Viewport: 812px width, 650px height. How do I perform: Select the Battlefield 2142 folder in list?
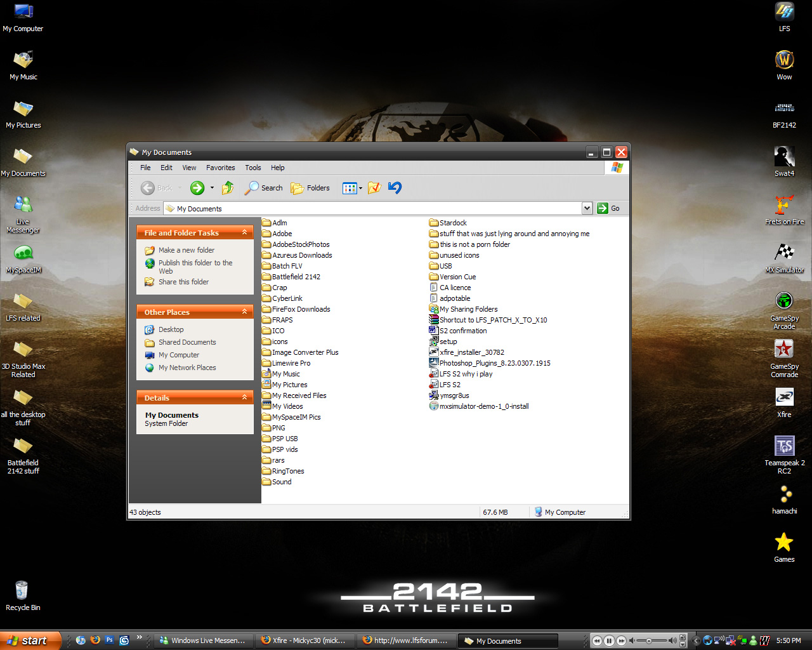pyautogui.click(x=291, y=277)
